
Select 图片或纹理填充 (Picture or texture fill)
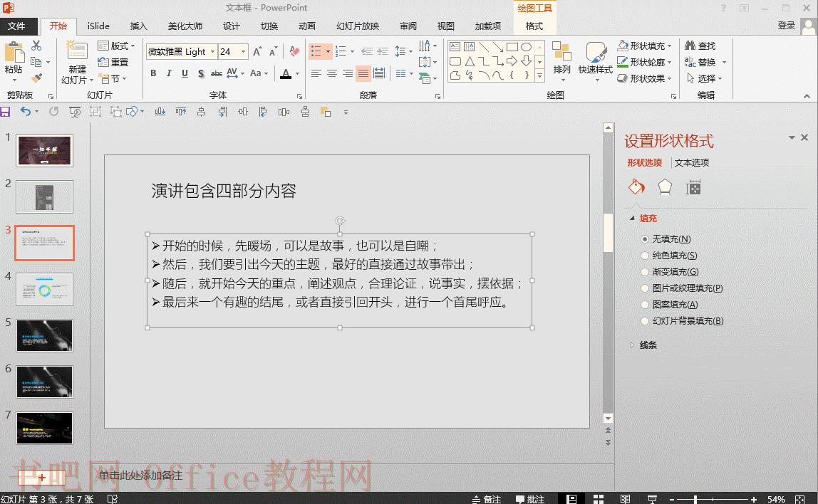pos(645,288)
